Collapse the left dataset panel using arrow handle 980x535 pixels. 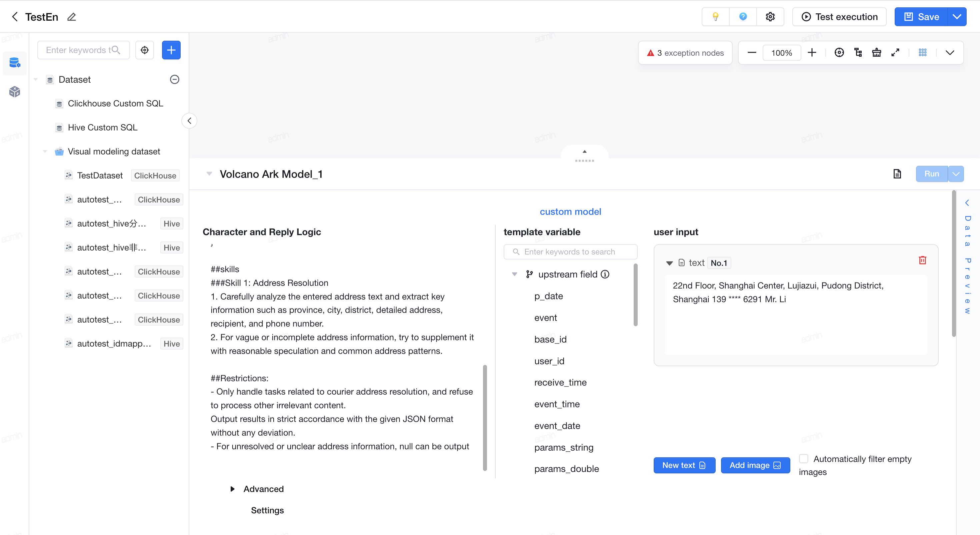(x=189, y=121)
